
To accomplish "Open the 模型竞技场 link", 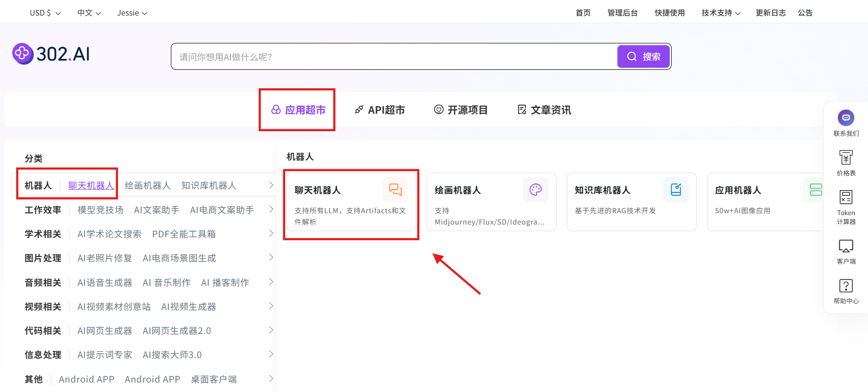I will 101,210.
